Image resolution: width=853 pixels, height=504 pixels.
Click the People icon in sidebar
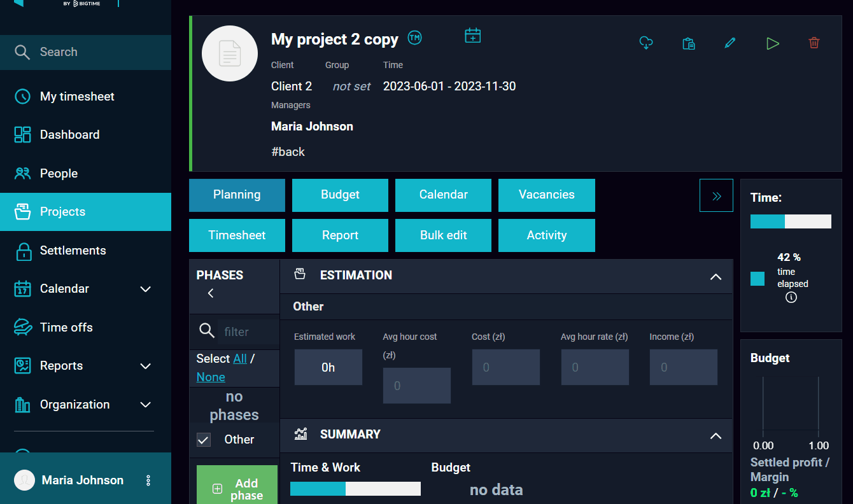[x=22, y=173]
